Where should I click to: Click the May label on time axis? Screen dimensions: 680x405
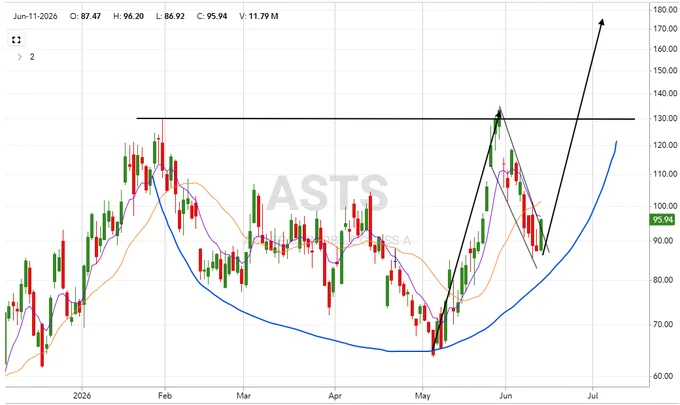(x=422, y=395)
